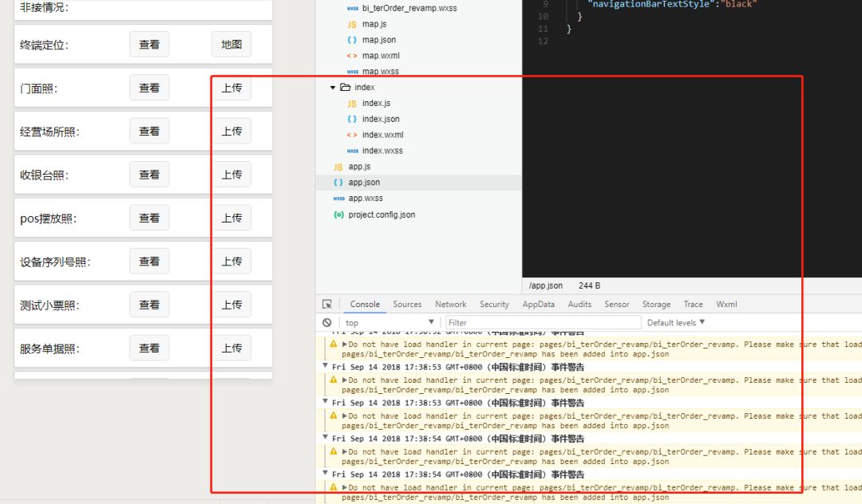The width and height of the screenshot is (862, 504).
Task: Click 上传 button for 服务单据照
Action: click(x=231, y=348)
